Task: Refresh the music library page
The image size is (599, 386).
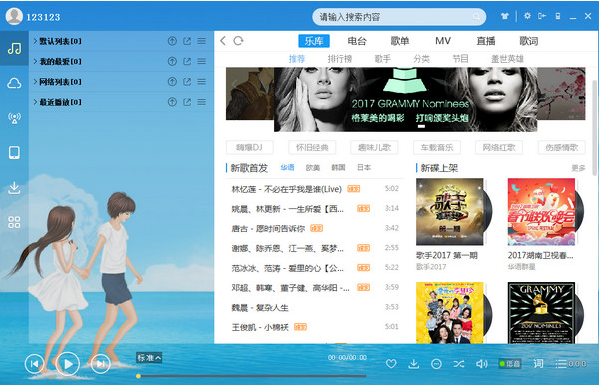Action: pos(238,41)
